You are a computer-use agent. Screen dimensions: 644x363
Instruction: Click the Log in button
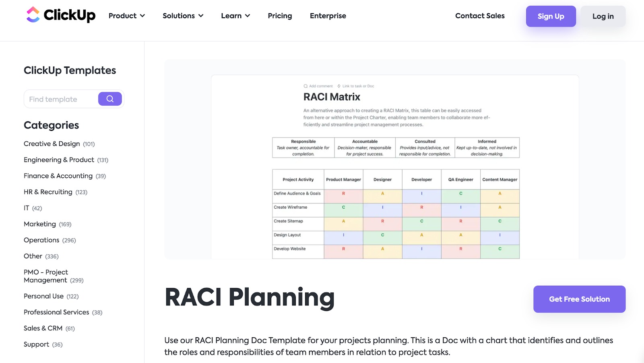603,16
